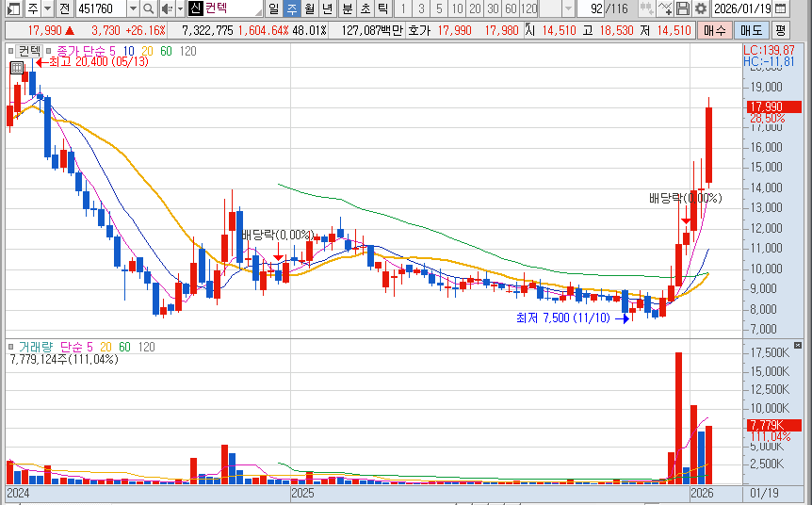Click the 평 button
812x505 pixels.
[x=780, y=30]
